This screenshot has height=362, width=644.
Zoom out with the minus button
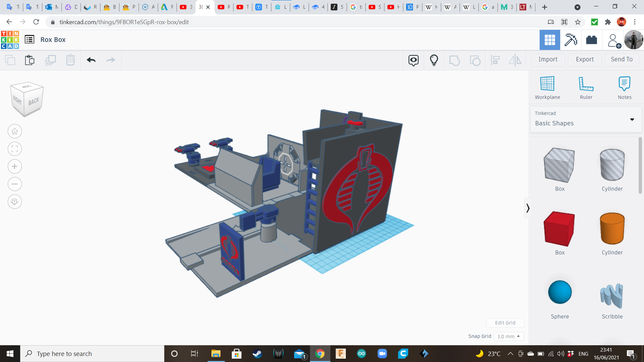tap(15, 184)
